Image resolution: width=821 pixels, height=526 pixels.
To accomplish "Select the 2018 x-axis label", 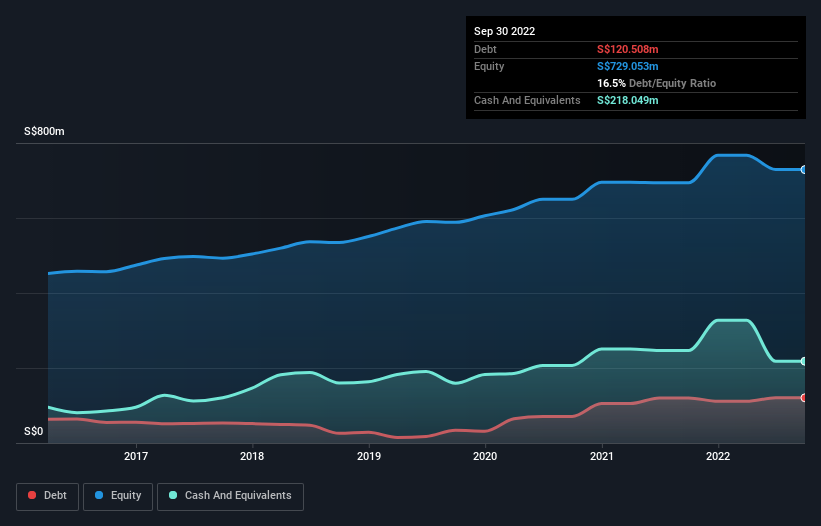I will [252, 457].
